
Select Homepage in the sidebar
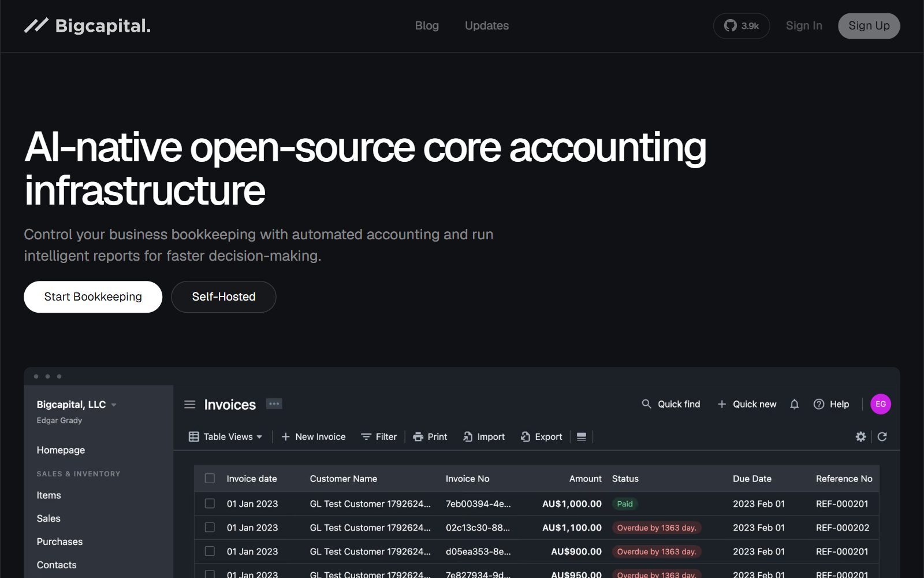(61, 450)
